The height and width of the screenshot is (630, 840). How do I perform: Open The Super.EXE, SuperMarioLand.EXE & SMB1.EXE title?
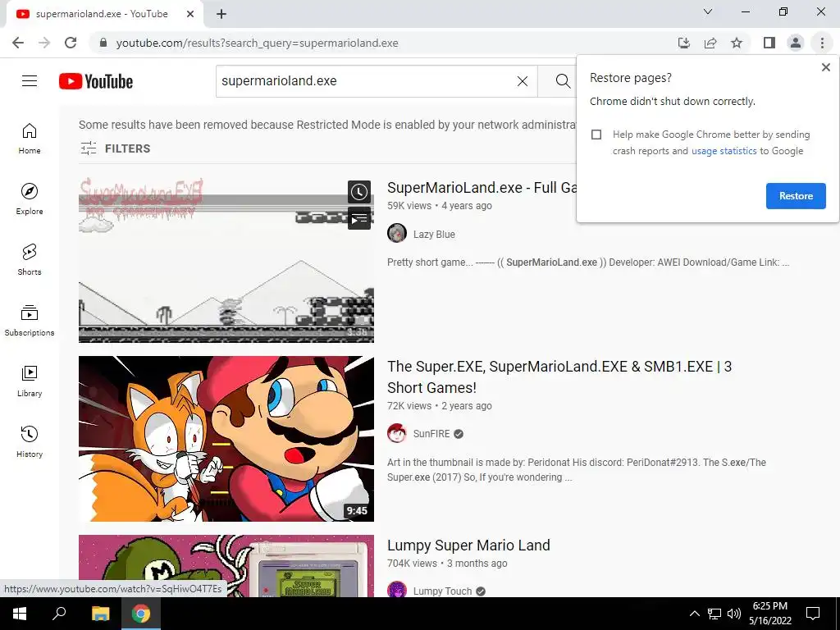click(x=559, y=377)
